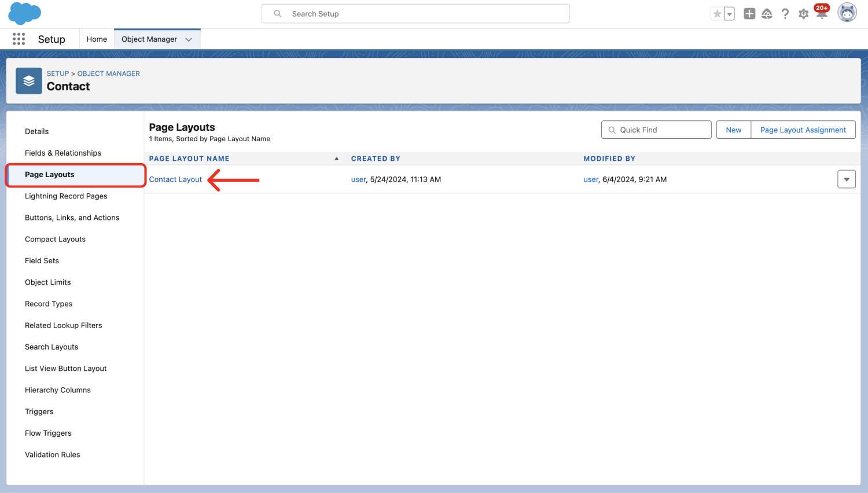Expand the Object Manager tab chevron

click(x=189, y=39)
